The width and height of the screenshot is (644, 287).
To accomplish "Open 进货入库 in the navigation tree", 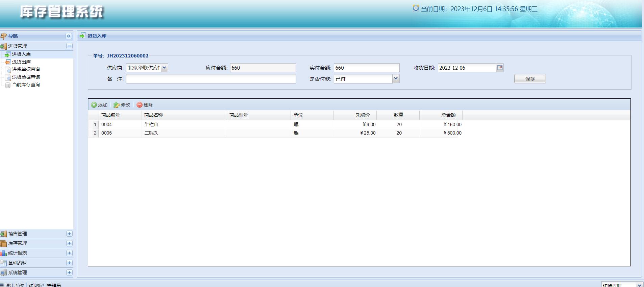I will point(21,54).
